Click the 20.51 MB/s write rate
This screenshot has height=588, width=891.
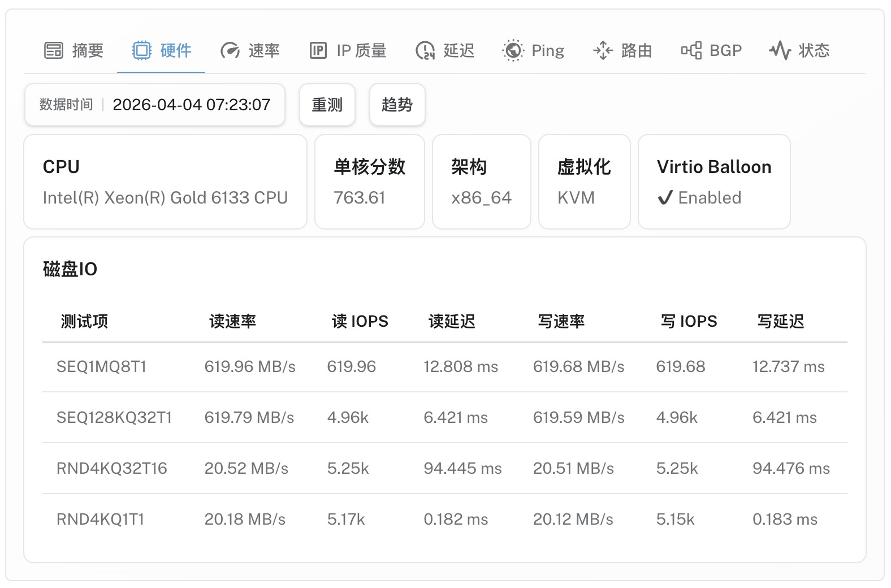tap(573, 469)
